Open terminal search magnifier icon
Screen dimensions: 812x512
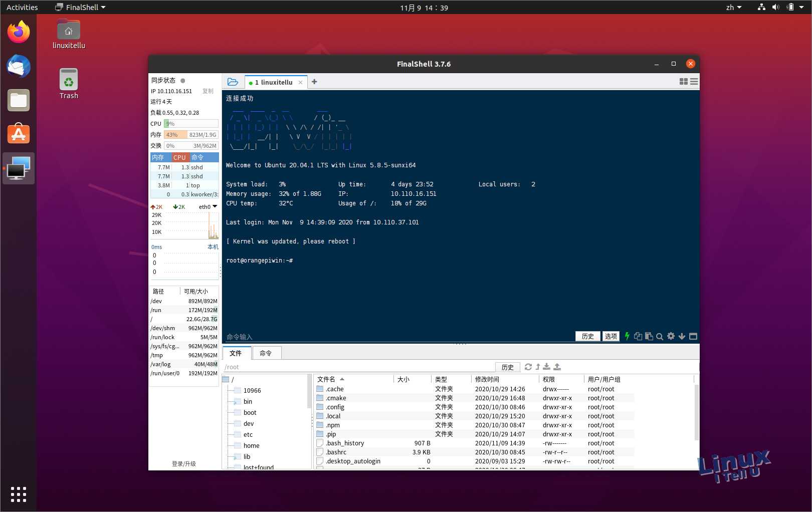pos(660,337)
